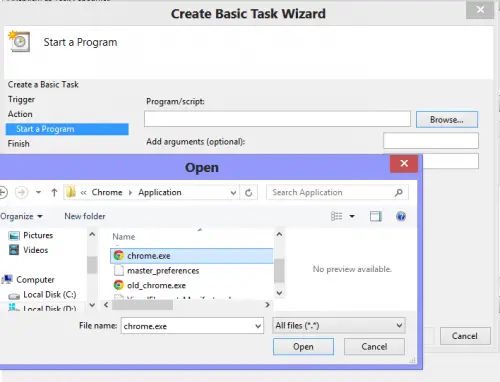Click the chrome.exe Chrome icon
This screenshot has width=500, height=382.
[118, 256]
